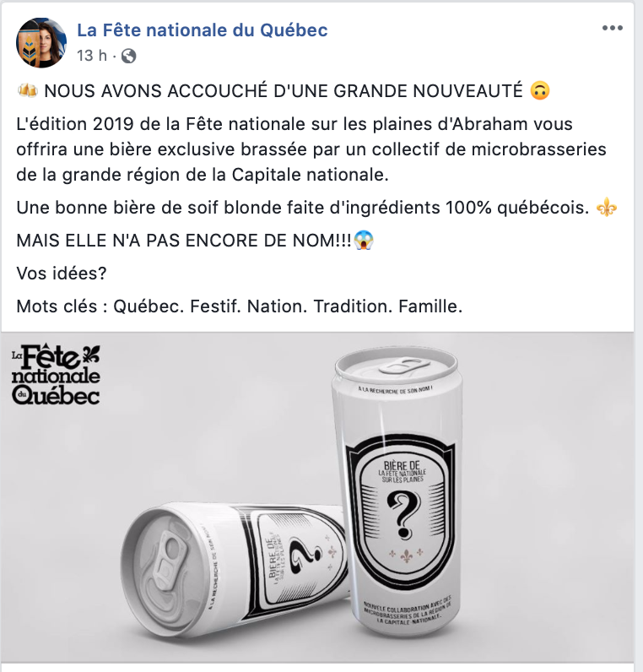This screenshot has height=672, width=643.
Task: Click the screaming face emoji
Action: coord(364,241)
